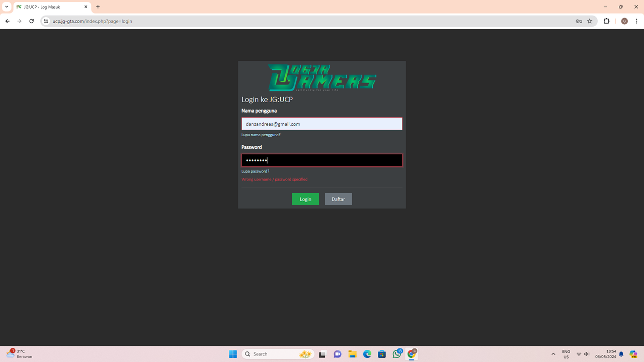Open the chat app on taskbar
Screen dimensions: 644x362
tap(337, 354)
